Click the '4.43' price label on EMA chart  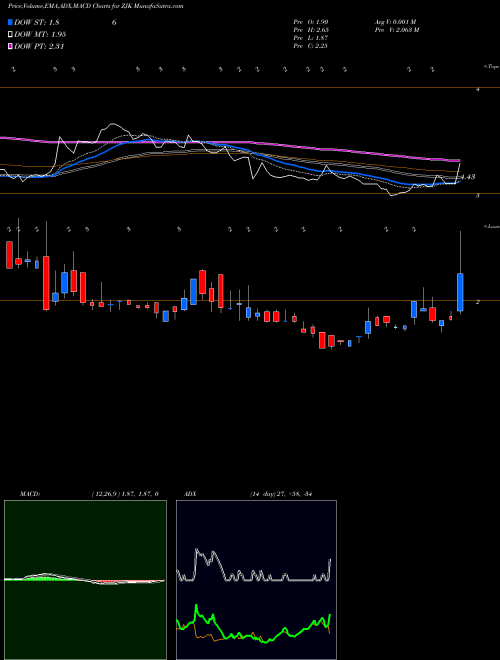[x=468, y=177]
